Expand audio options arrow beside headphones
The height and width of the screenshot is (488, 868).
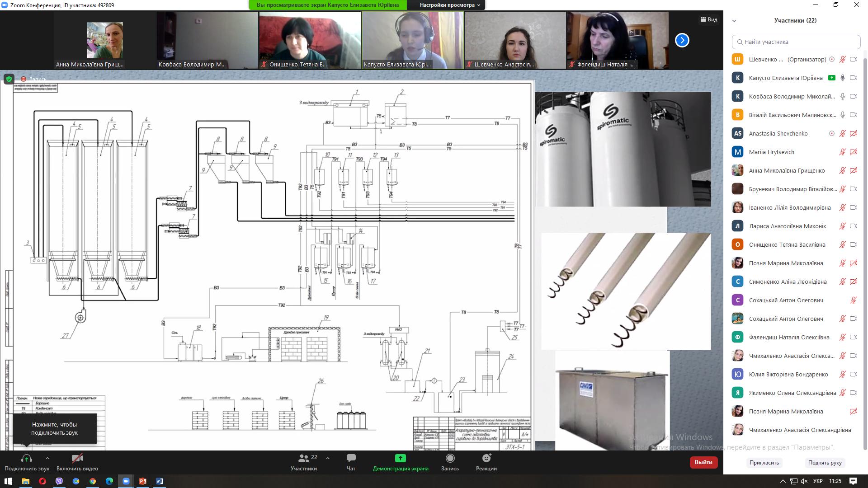(x=47, y=458)
